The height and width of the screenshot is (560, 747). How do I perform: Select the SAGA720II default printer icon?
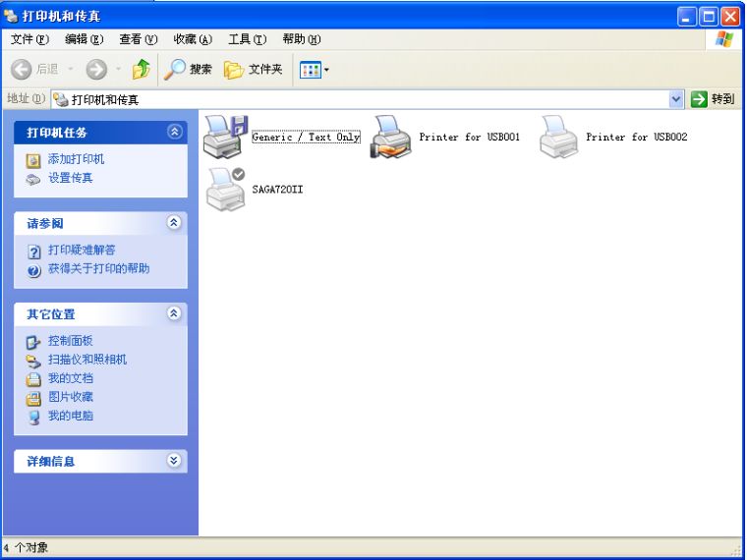(x=225, y=189)
